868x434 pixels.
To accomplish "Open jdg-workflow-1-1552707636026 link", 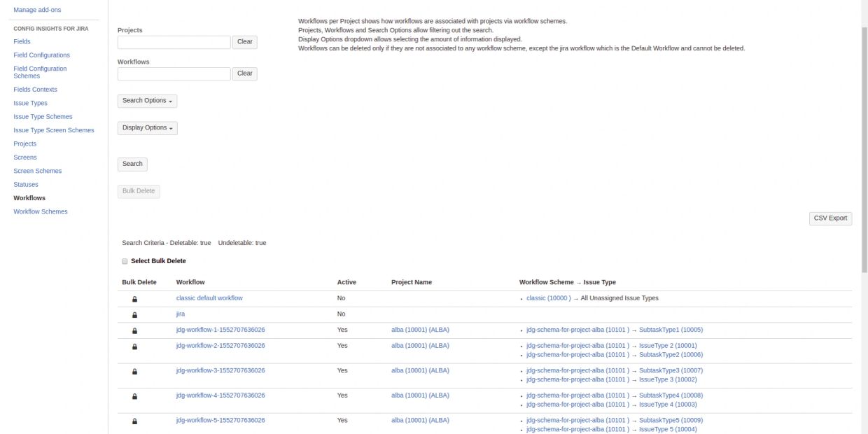I will coord(220,330).
